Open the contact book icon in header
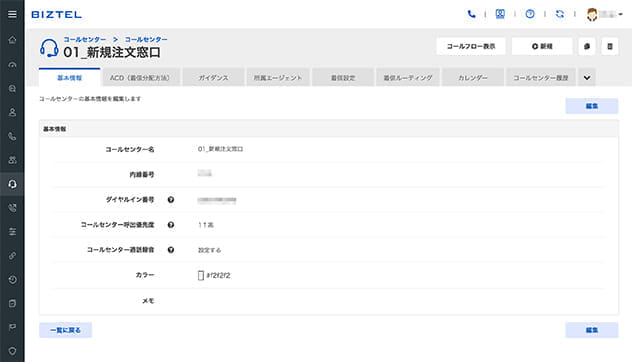 [500, 14]
